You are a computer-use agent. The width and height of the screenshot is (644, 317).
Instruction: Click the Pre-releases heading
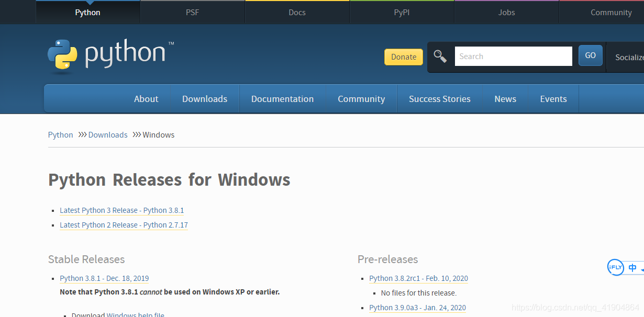pos(388,259)
